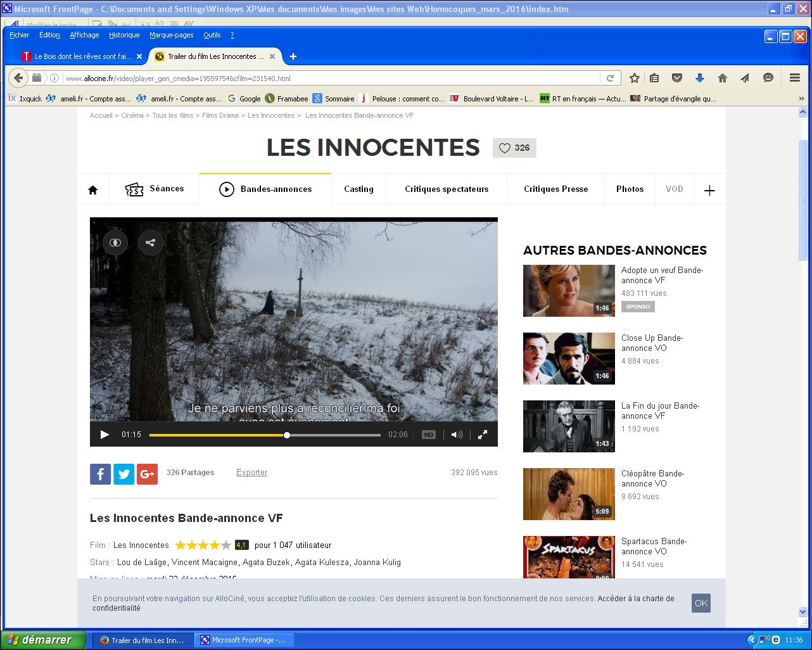This screenshot has width=812, height=650.
Task: Share the trailer on Facebook
Action: (x=100, y=474)
